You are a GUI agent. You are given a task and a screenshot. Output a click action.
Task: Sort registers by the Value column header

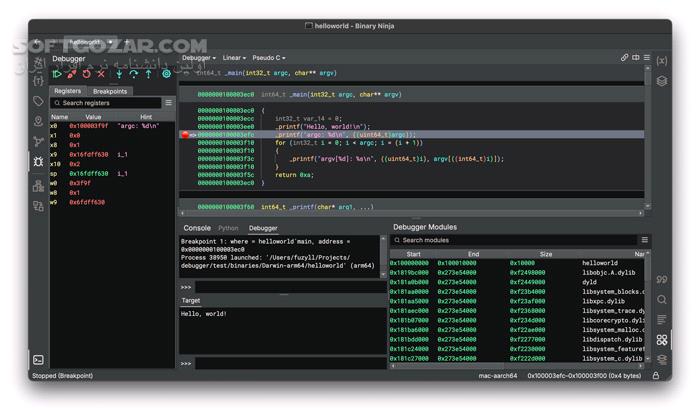(93, 117)
